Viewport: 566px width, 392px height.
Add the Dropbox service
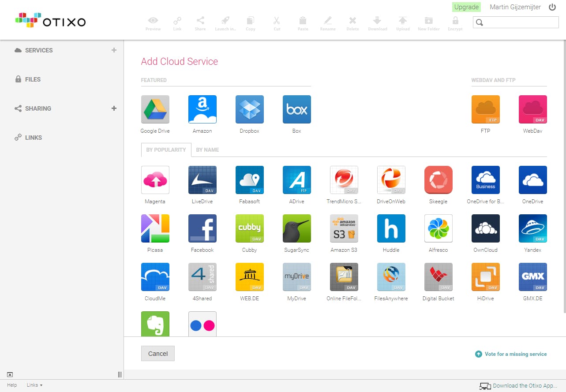(249, 109)
